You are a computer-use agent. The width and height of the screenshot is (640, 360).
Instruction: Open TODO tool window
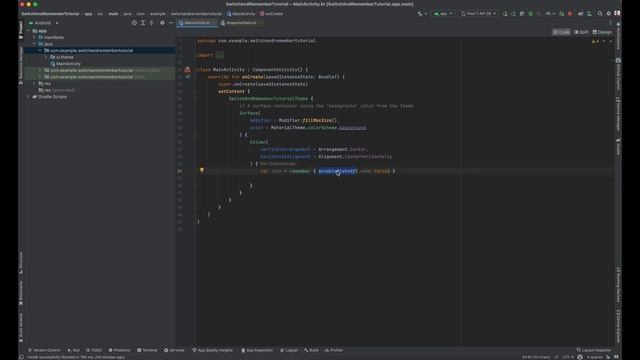point(94,350)
